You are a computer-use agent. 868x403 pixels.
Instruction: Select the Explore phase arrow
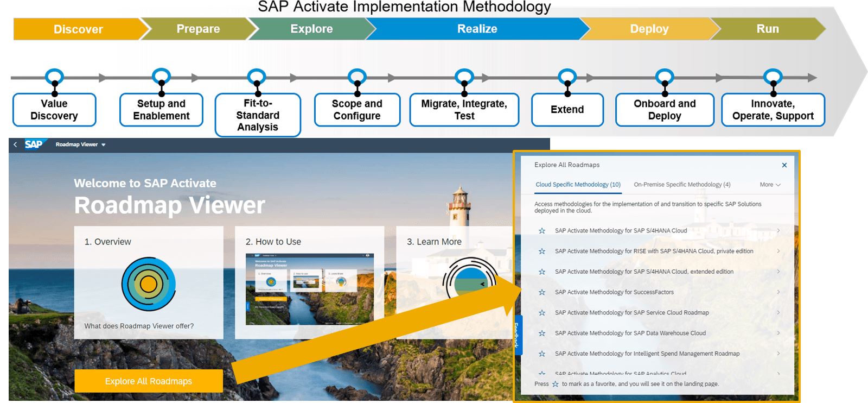pyautogui.click(x=311, y=29)
